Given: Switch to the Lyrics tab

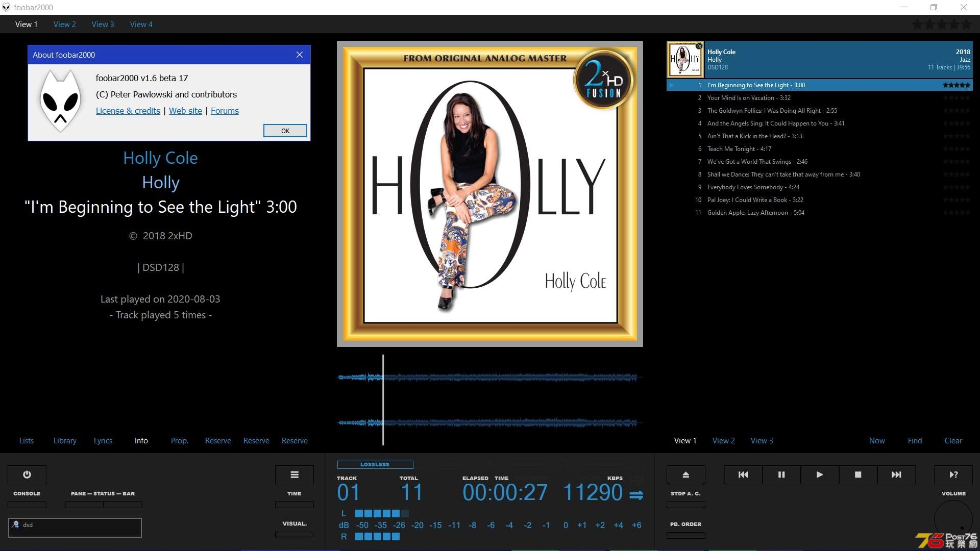Looking at the screenshot, I should [103, 440].
